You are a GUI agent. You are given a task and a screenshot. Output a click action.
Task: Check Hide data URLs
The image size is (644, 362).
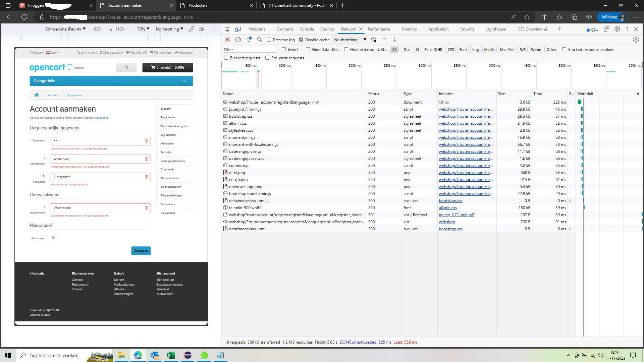click(x=308, y=49)
